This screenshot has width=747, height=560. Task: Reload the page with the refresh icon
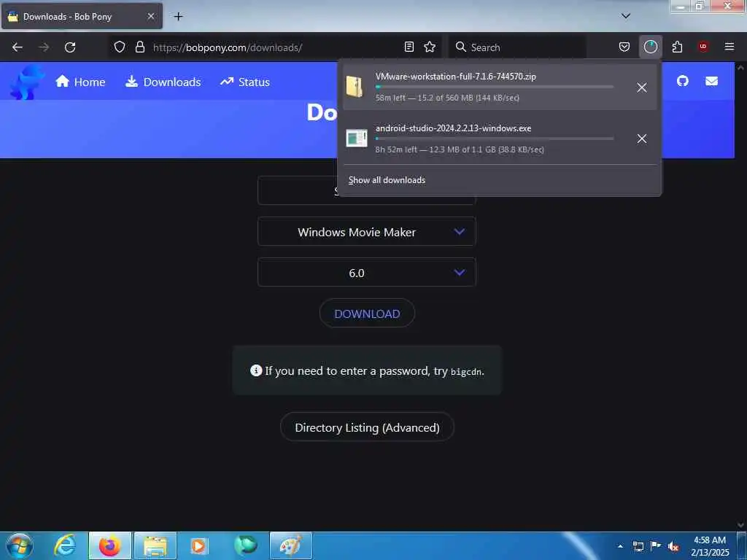[70, 47]
